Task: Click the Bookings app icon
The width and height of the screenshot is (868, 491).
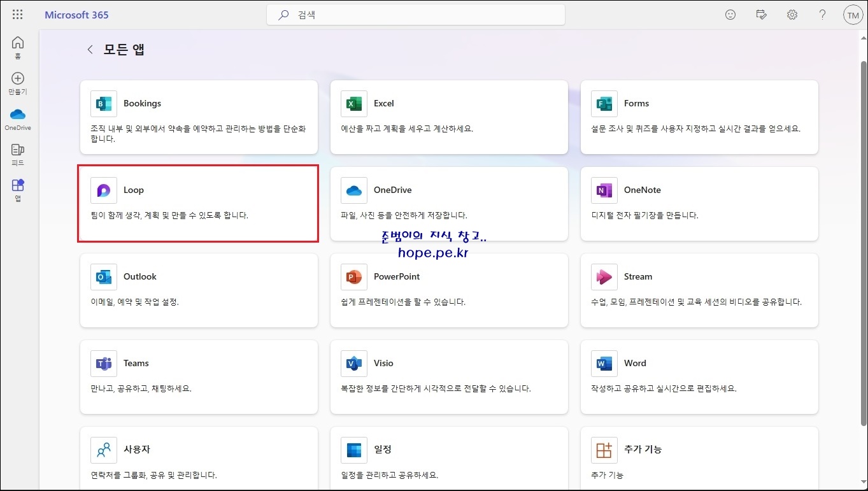Action: [104, 104]
